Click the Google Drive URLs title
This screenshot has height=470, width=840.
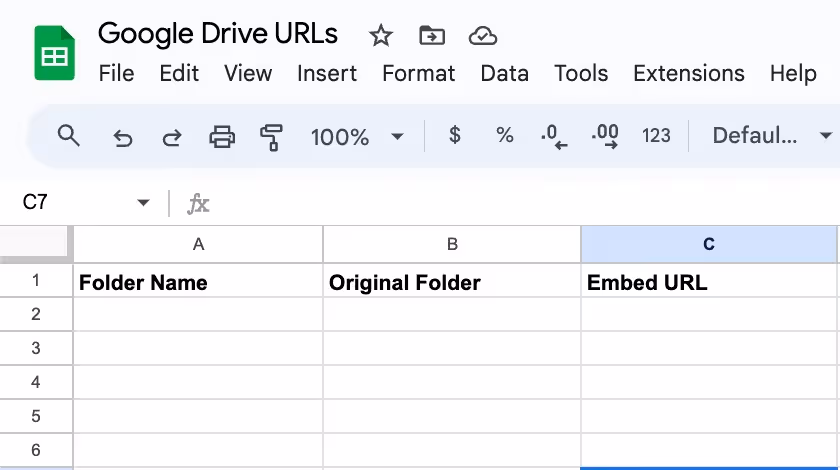pyautogui.click(x=218, y=34)
